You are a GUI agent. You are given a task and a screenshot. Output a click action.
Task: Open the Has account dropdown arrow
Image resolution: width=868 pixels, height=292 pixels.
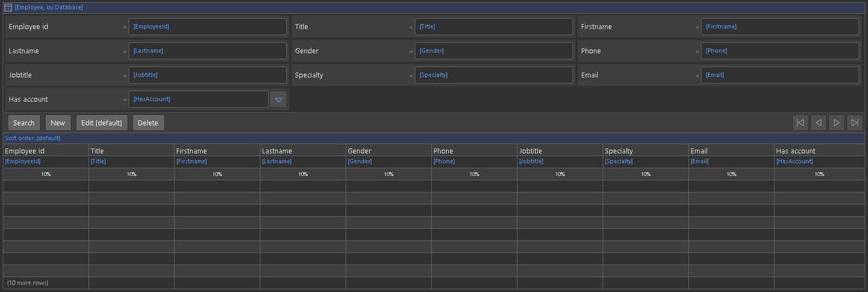pyautogui.click(x=278, y=99)
